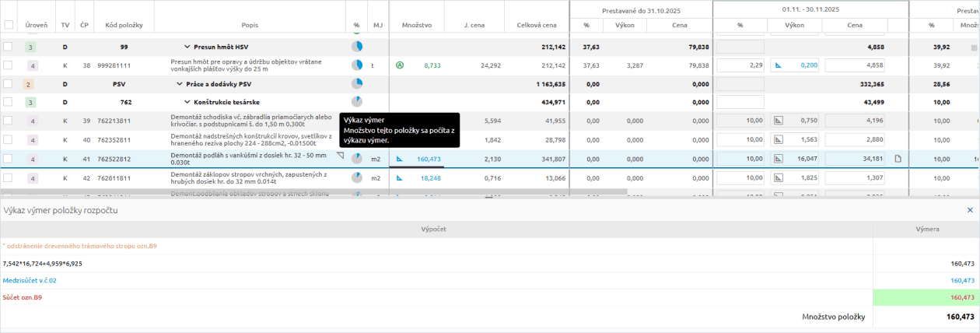Viewport: 980px width, 333px height.
Task: Click the Množstvo column header
Action: click(417, 26)
